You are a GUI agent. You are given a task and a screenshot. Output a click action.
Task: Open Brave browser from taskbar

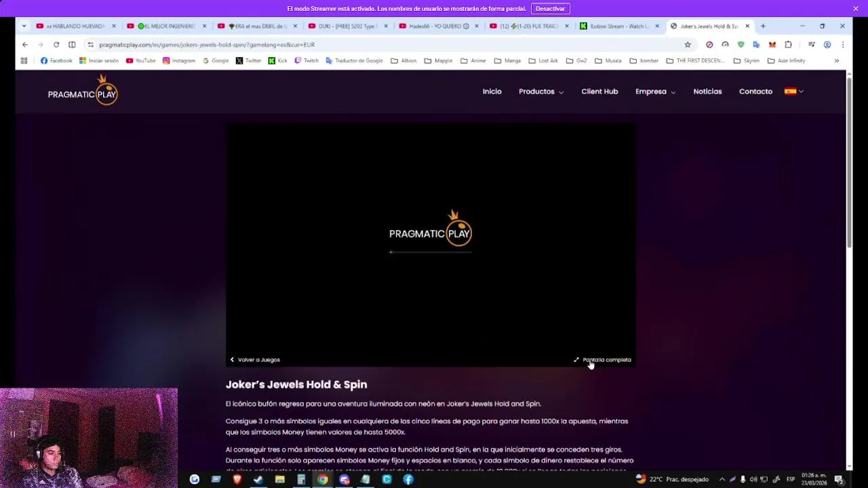[x=237, y=479]
